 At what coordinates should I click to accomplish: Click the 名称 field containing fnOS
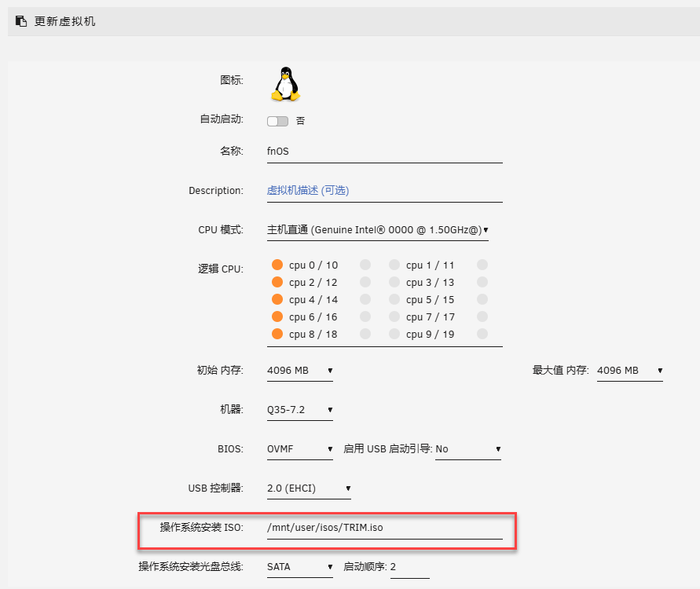(x=385, y=152)
